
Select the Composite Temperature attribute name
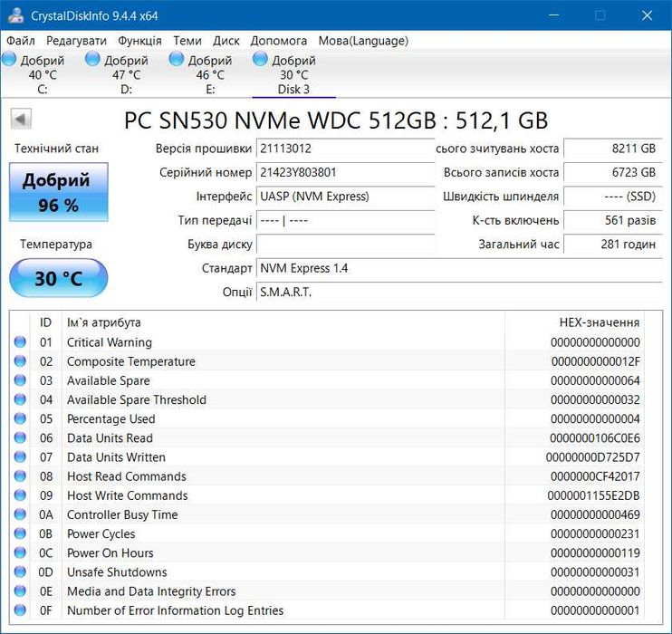tap(130, 361)
